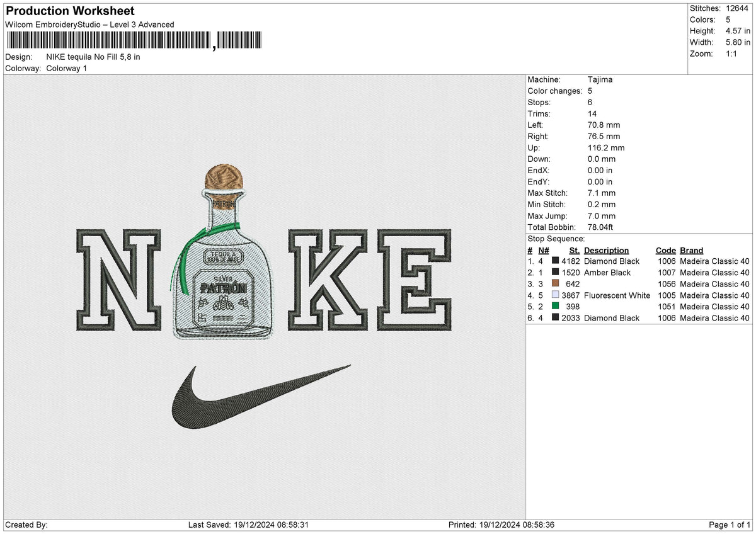The image size is (756, 534).
Task: Click the "N#" column header
Action: coord(543,250)
